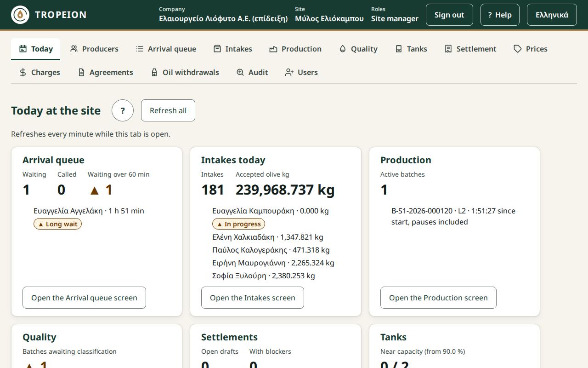Click the calendar icon on Today tab
Viewport: 588px width, 368px height.
tap(23, 49)
